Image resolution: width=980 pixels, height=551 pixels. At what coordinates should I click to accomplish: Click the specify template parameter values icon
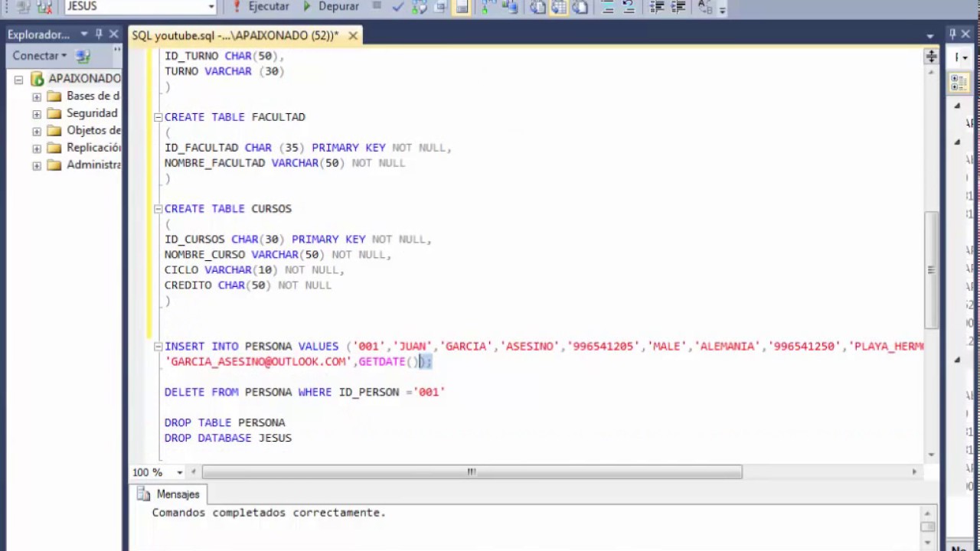pyautogui.click(x=705, y=7)
